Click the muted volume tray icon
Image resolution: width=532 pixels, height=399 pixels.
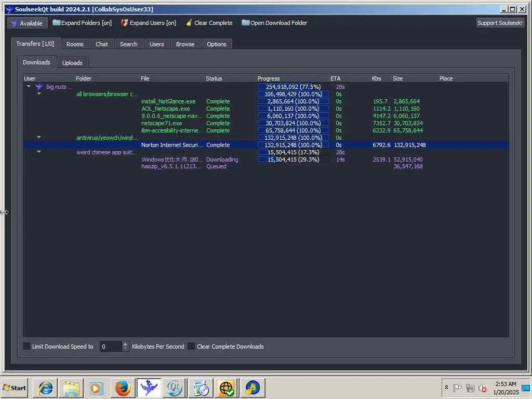pos(482,388)
